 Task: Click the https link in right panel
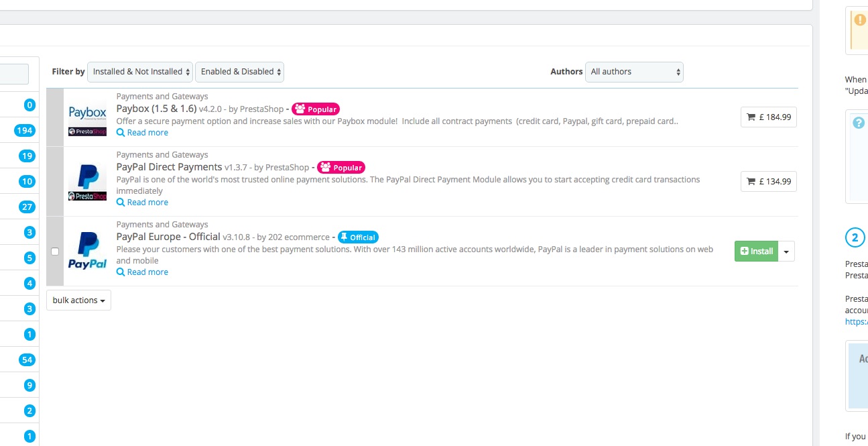pyautogui.click(x=856, y=322)
